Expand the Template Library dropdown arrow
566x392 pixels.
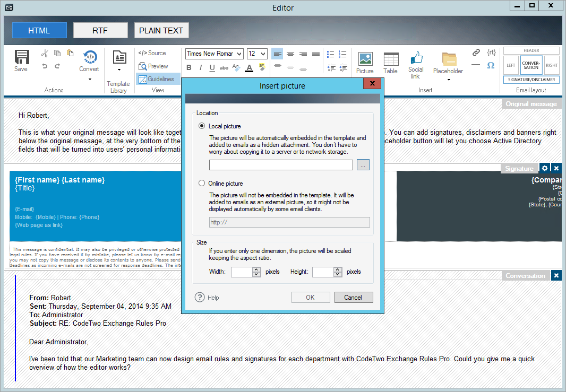pyautogui.click(x=119, y=69)
